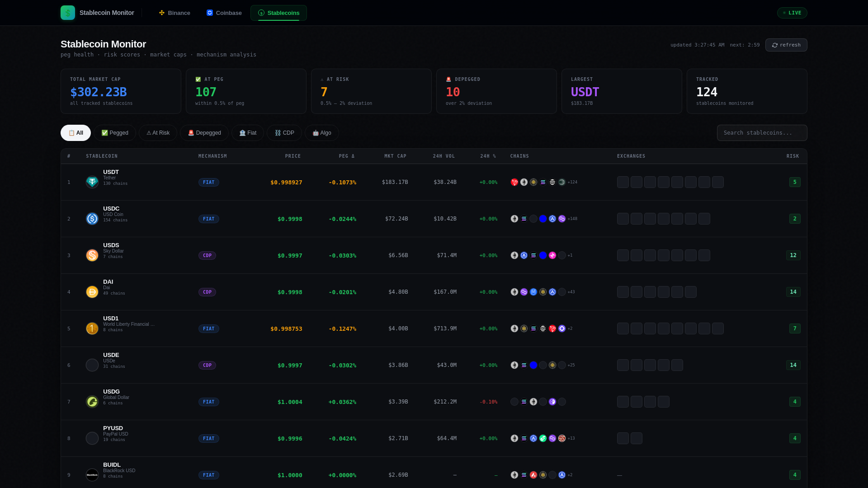The image size is (868, 488).
Task: Sort by the RISK column header
Action: click(793, 156)
